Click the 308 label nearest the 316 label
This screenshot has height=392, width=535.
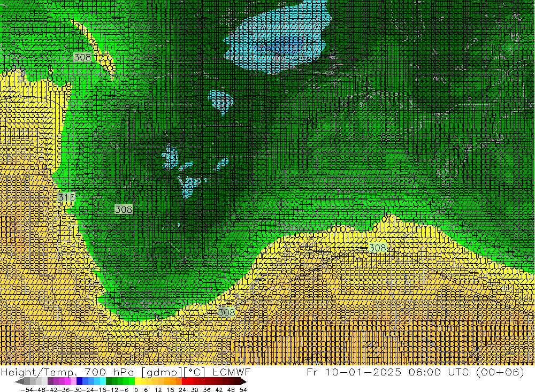tap(124, 209)
